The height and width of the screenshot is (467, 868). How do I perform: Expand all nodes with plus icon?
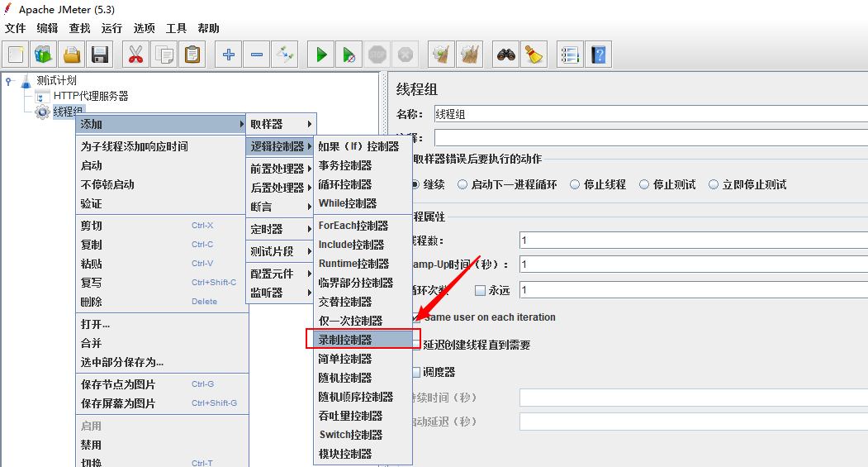pos(228,55)
